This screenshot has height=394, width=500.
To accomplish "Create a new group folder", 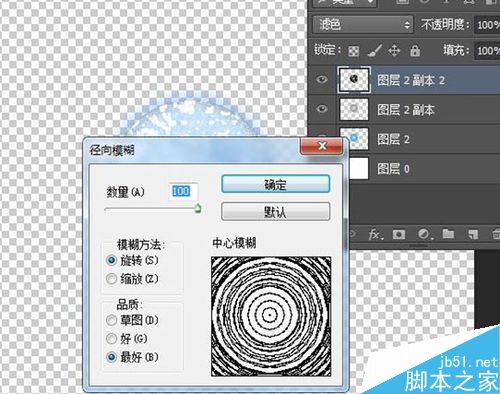I will 448,234.
